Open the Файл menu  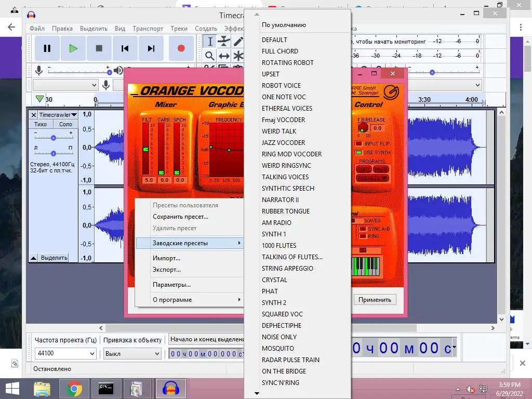37,29
